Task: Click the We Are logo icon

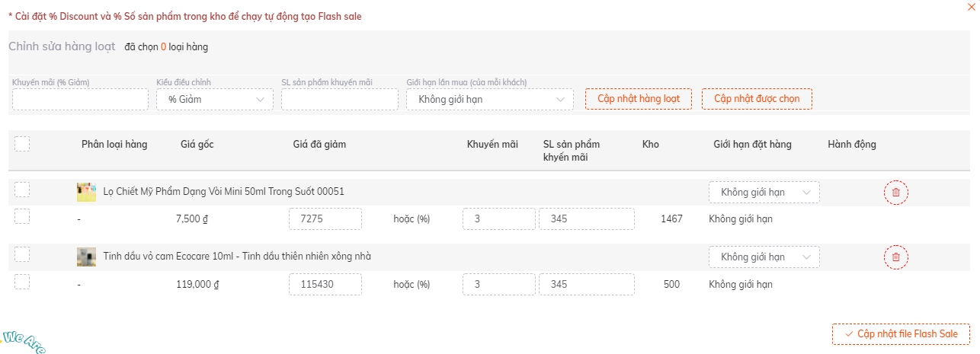Action: coord(23,341)
